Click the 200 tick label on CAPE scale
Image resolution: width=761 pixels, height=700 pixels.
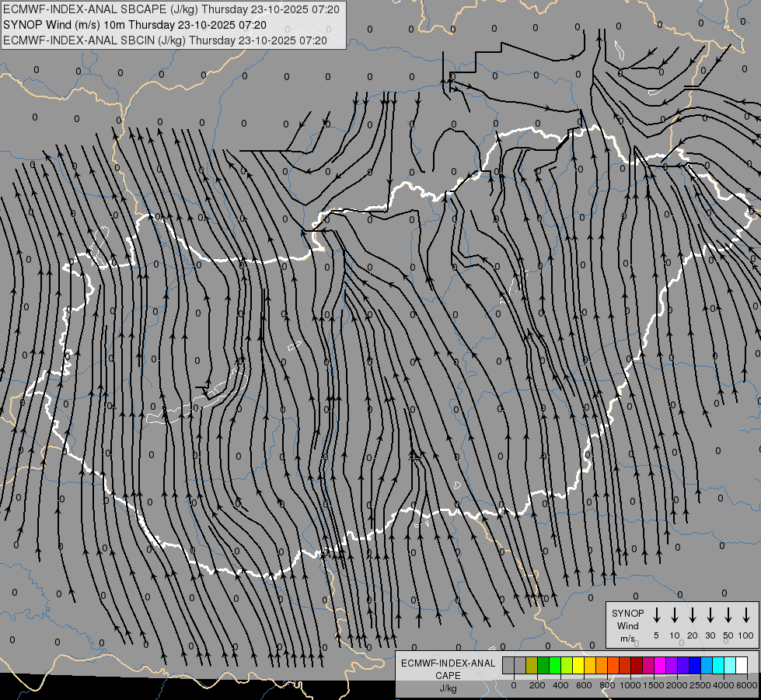coord(537,685)
